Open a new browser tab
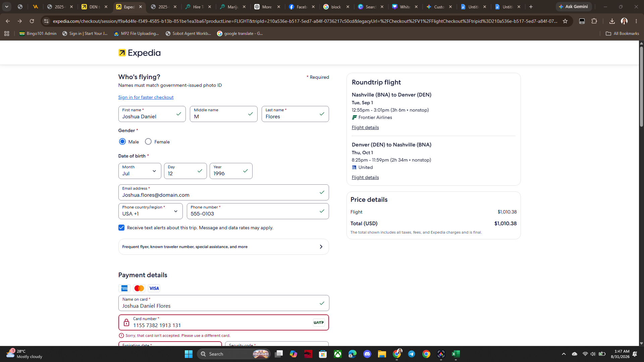This screenshot has height=362, width=644. point(531,7)
